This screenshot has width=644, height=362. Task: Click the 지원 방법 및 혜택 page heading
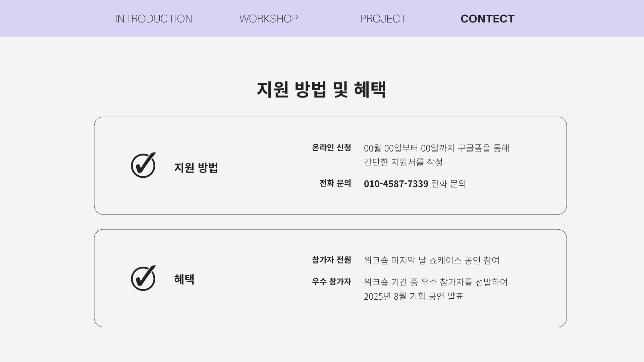pos(321,89)
